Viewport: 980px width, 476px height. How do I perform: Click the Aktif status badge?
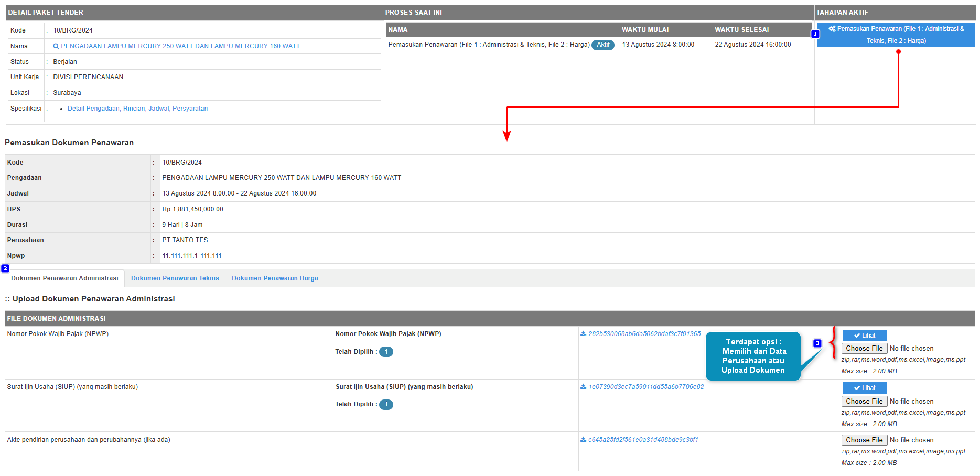pos(603,45)
